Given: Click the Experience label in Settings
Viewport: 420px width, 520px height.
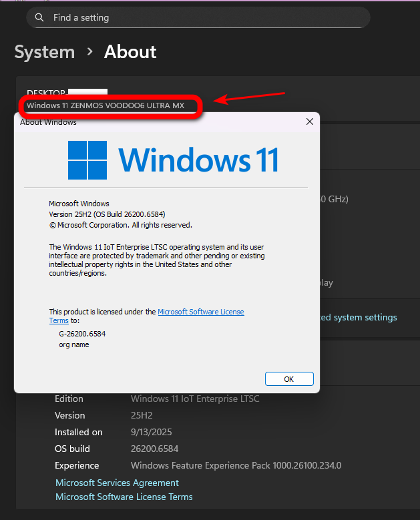Looking at the screenshot, I should [77, 466].
